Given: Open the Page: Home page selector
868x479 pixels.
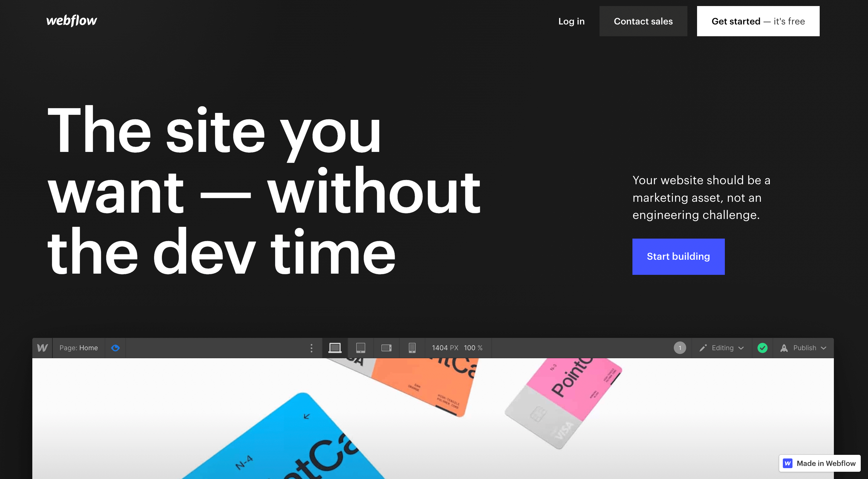Looking at the screenshot, I should point(79,348).
